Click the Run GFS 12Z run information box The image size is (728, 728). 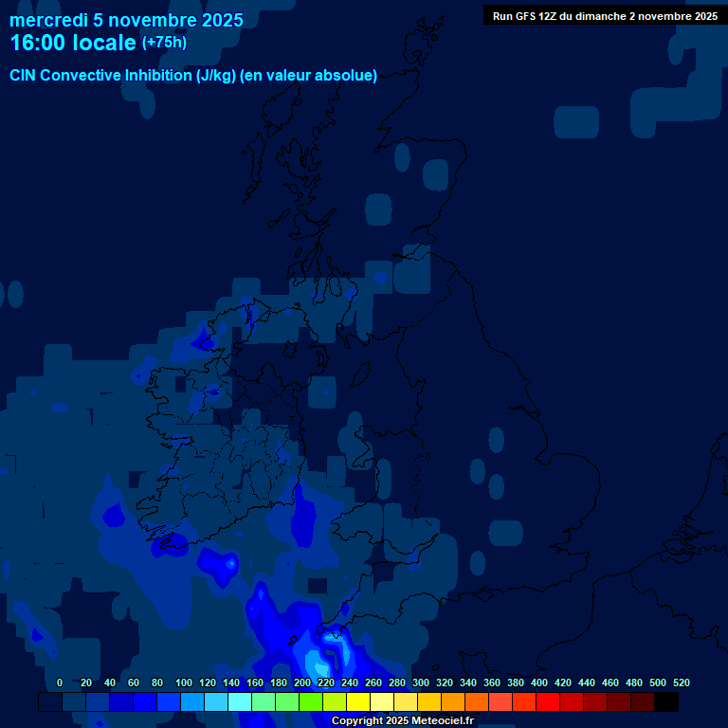click(x=605, y=15)
